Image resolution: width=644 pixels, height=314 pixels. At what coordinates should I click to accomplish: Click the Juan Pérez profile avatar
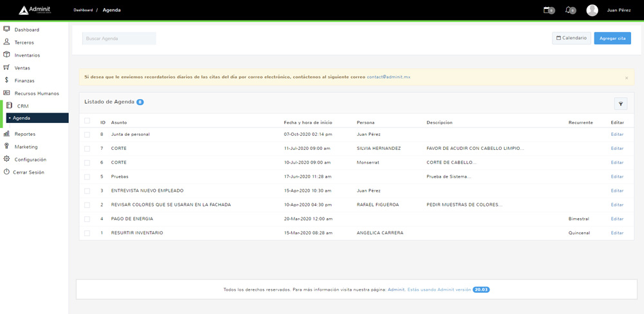pos(592,10)
